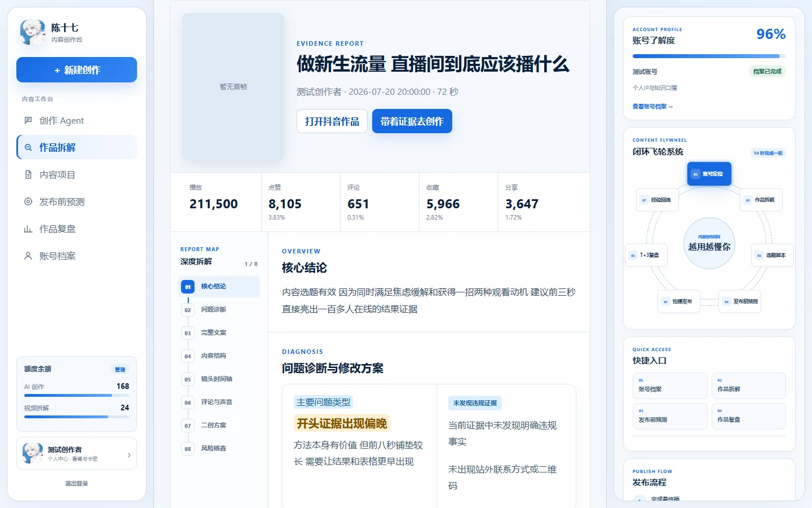The image size is (812, 508).
Task: Click the T+3复盘 flywheel node
Action: pos(646,255)
